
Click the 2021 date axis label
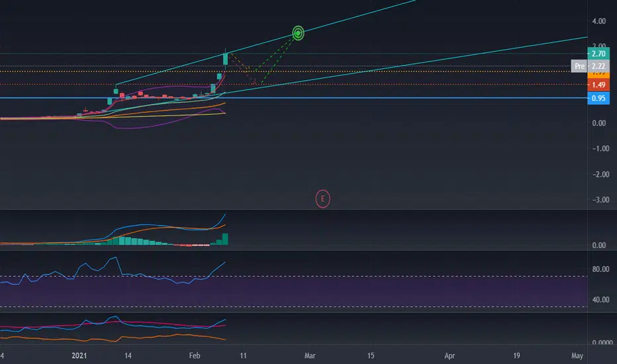[79, 355]
